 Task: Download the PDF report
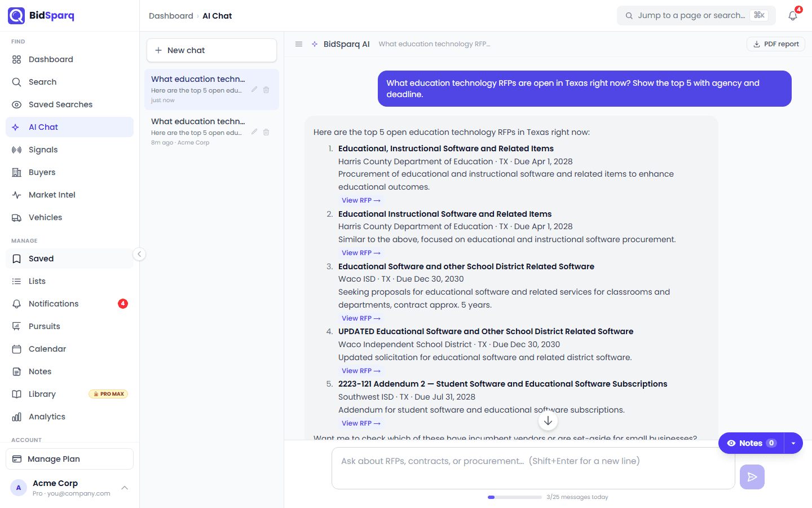pos(776,44)
